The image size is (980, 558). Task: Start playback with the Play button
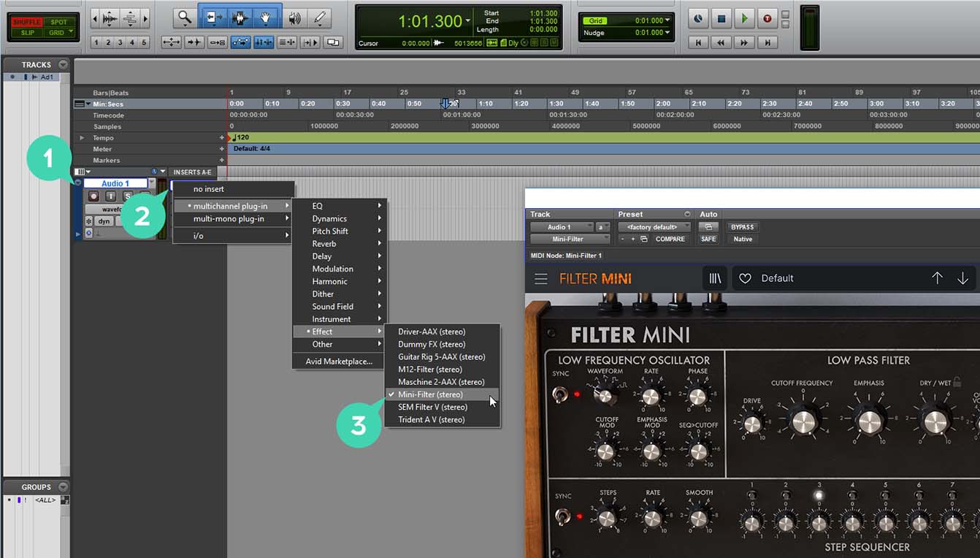(744, 18)
